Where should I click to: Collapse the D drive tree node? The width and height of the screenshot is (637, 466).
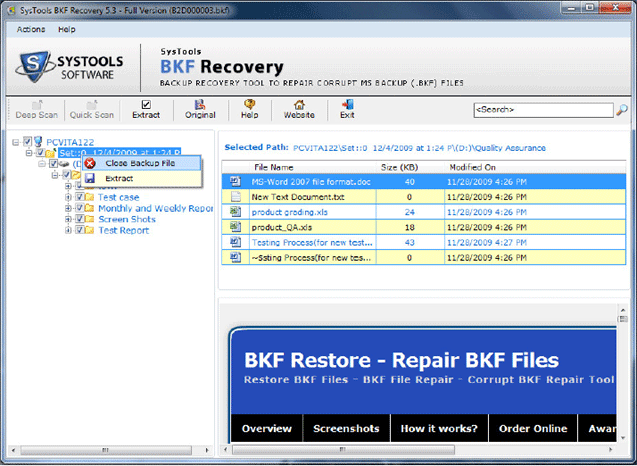coord(41,164)
